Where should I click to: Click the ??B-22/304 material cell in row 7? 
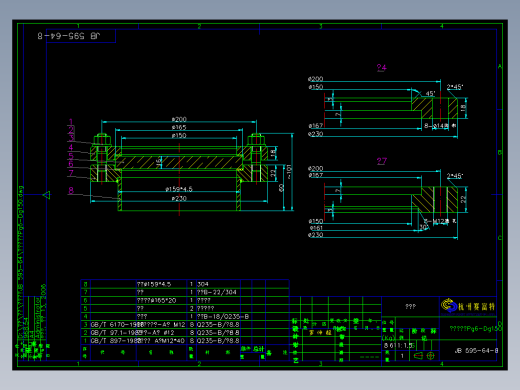(217, 292)
